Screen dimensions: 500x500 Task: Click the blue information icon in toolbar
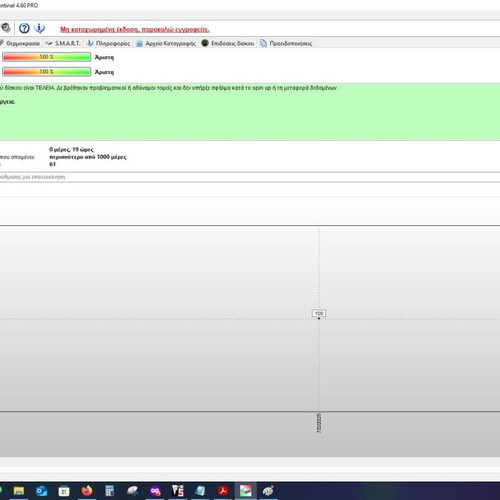coord(39,28)
